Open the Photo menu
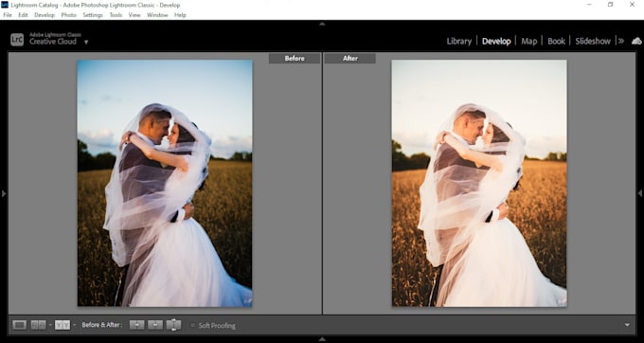Screen dimensions: 644x343 pyautogui.click(x=68, y=15)
